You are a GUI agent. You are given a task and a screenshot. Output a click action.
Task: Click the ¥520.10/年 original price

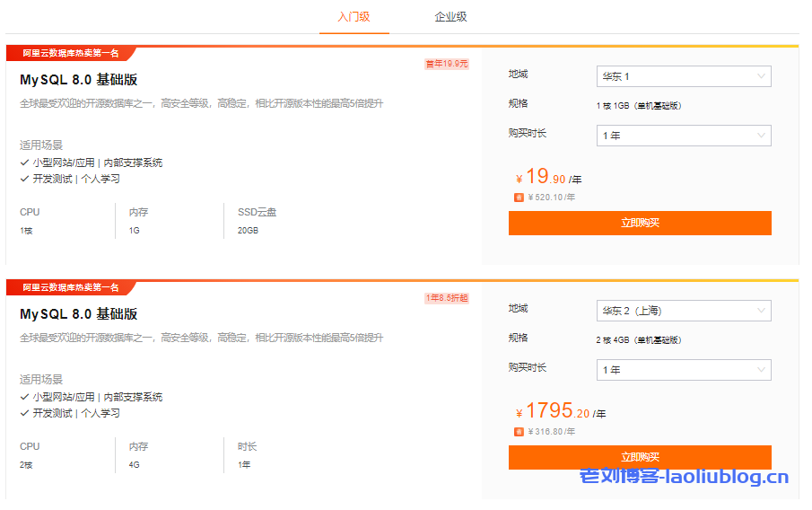(552, 198)
